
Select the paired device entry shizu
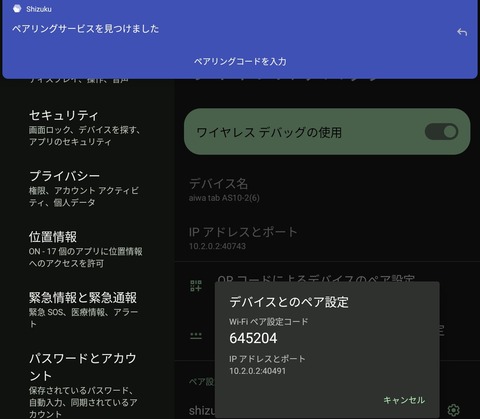coord(202,410)
